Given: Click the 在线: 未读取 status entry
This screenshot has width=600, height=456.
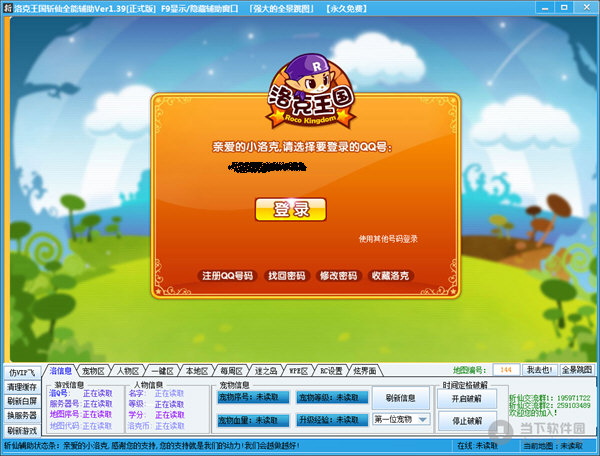Looking at the screenshot, I should (477, 446).
